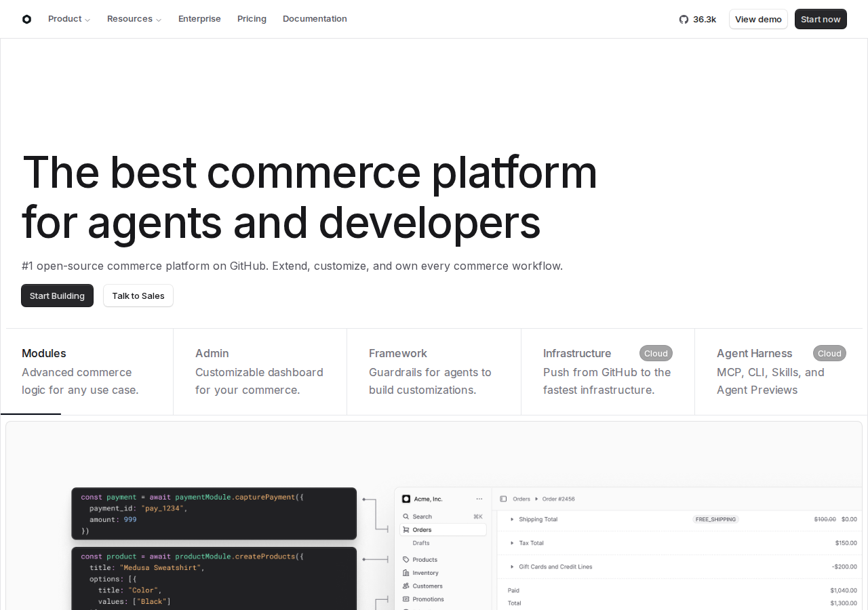Viewport: 868px width, 610px height.
Task: Click the Start now button
Action: pyautogui.click(x=821, y=19)
